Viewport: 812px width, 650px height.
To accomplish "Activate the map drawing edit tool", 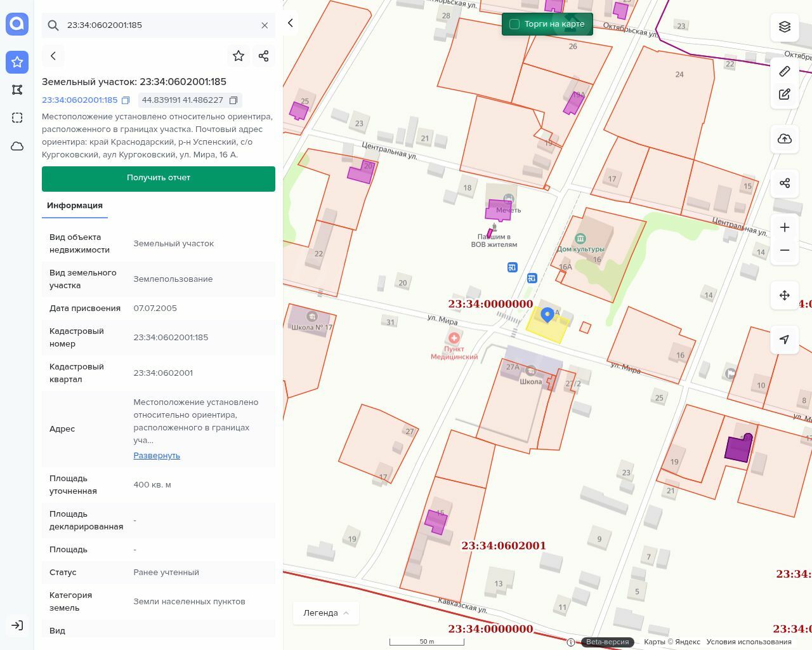I will pyautogui.click(x=785, y=95).
